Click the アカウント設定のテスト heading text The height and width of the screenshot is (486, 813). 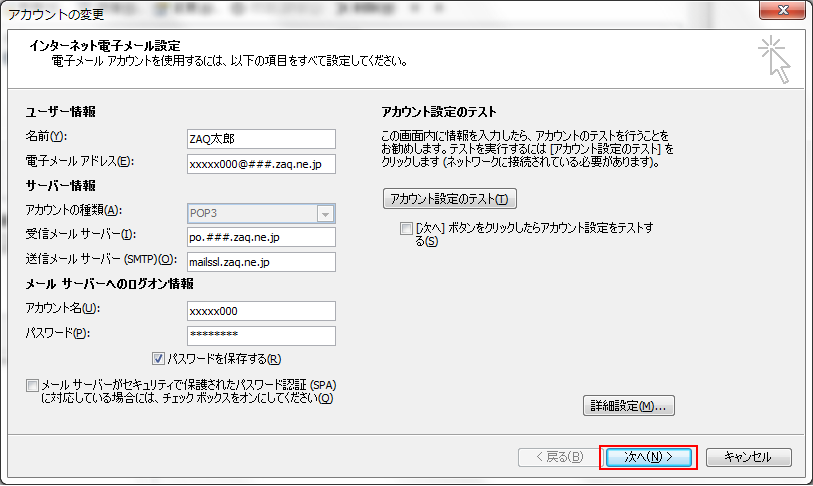tap(439, 112)
